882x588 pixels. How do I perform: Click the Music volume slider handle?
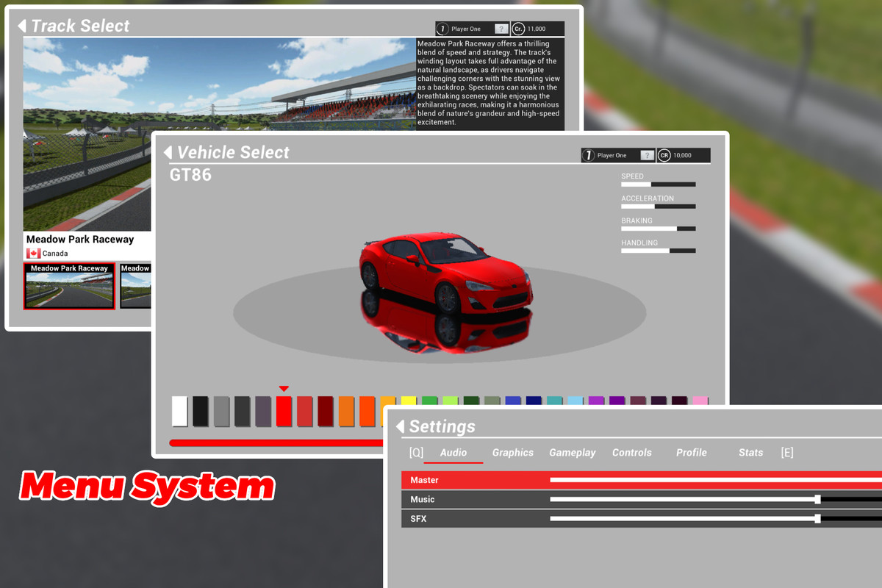(817, 499)
